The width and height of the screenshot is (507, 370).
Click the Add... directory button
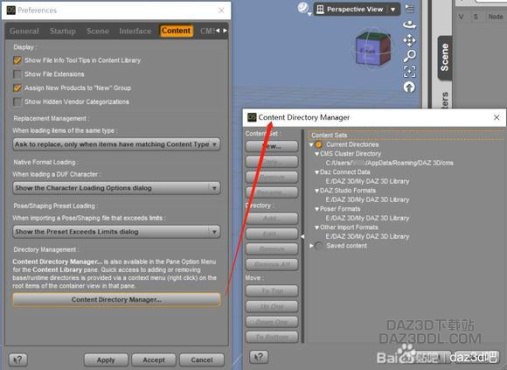tap(272, 219)
